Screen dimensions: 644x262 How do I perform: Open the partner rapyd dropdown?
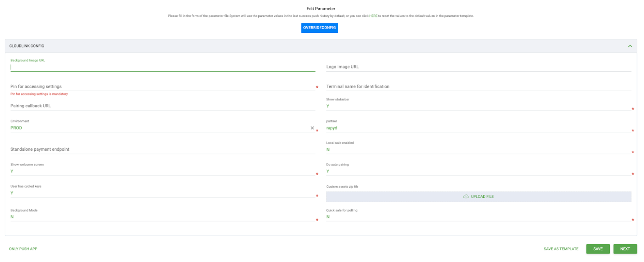[478, 128]
